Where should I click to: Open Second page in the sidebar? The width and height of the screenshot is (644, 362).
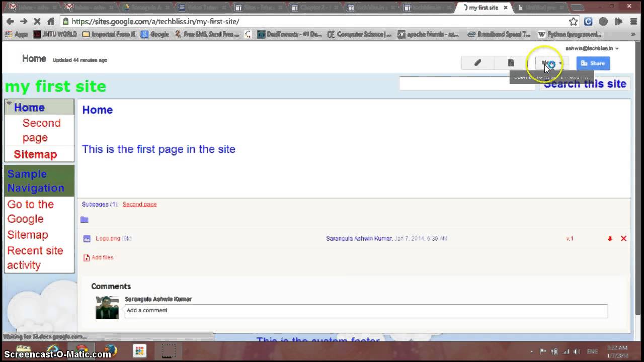point(41,130)
